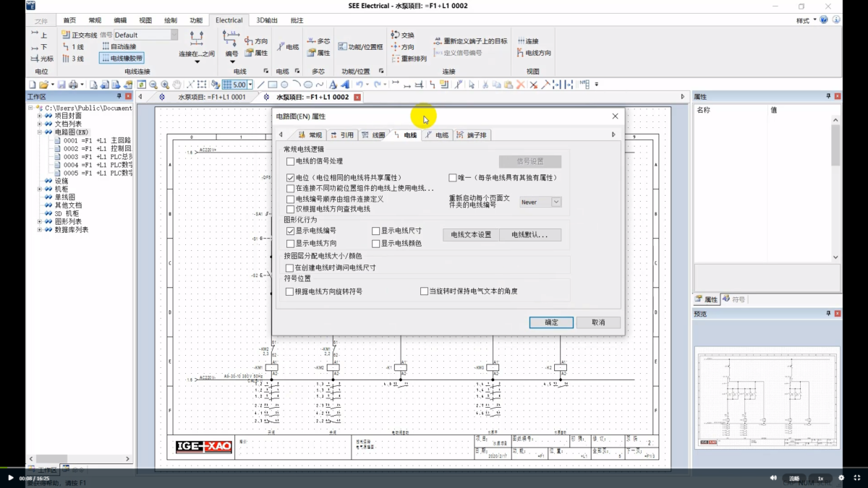Enable 显示电线方向 checkbox
Viewport: 868px width, 488px height.
(x=291, y=244)
